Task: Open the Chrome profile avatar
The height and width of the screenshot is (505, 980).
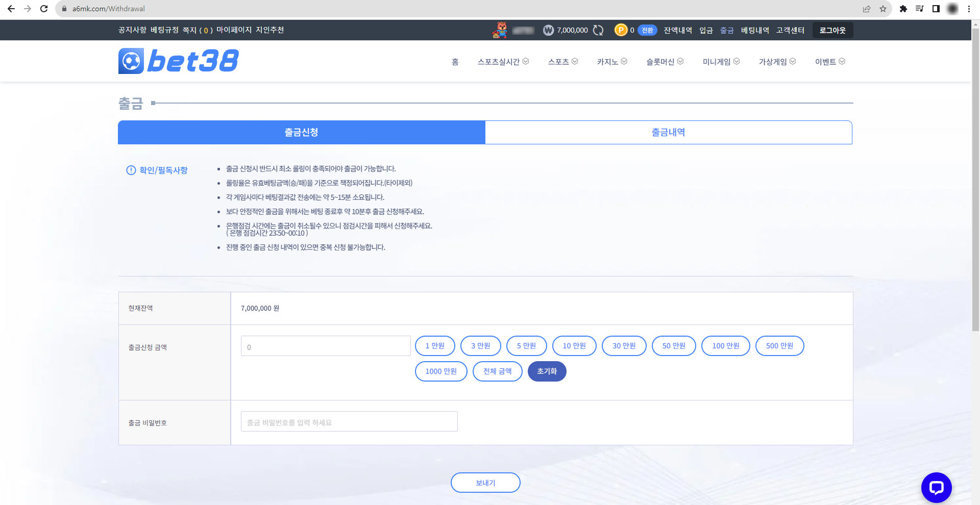Action: [952, 9]
